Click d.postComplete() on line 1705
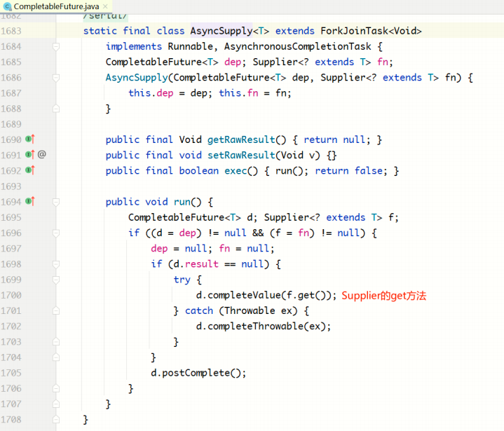 point(196,373)
